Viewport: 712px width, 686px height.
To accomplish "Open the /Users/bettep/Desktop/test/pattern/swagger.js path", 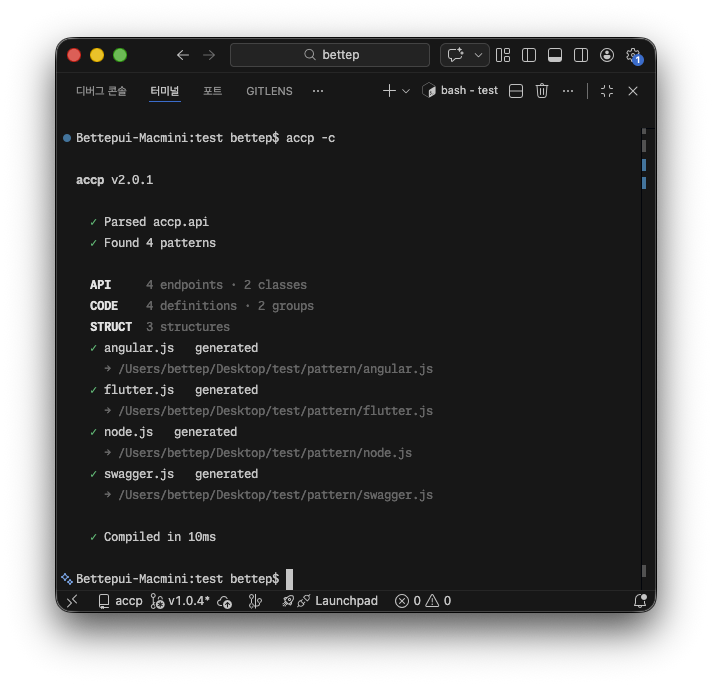I will pos(275,495).
